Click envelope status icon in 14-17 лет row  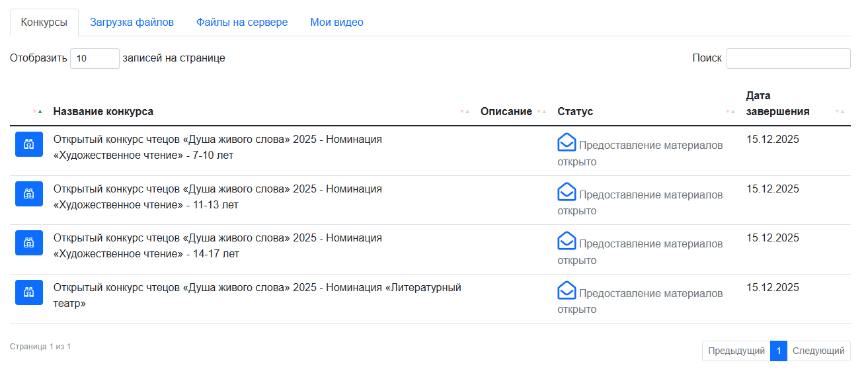pyautogui.click(x=567, y=241)
